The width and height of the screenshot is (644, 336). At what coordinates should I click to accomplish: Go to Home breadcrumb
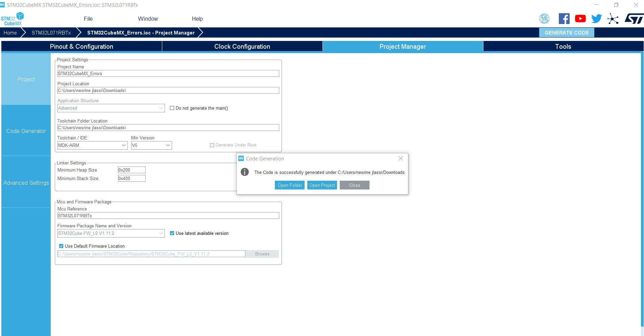click(10, 32)
